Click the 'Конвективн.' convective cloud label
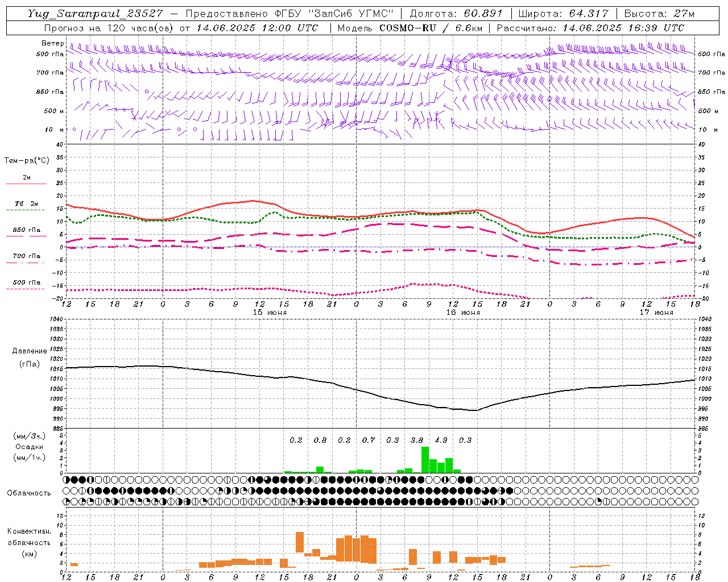This screenshot has height=582, width=728. (x=29, y=531)
